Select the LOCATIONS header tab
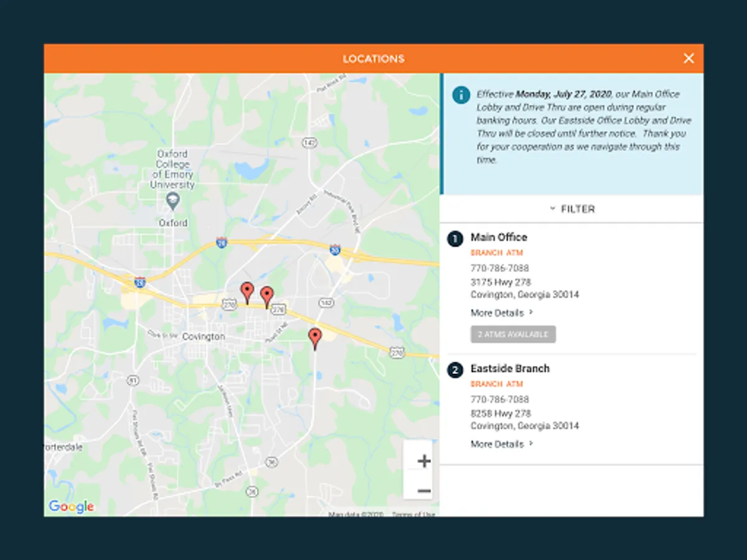747x560 pixels. [x=374, y=58]
